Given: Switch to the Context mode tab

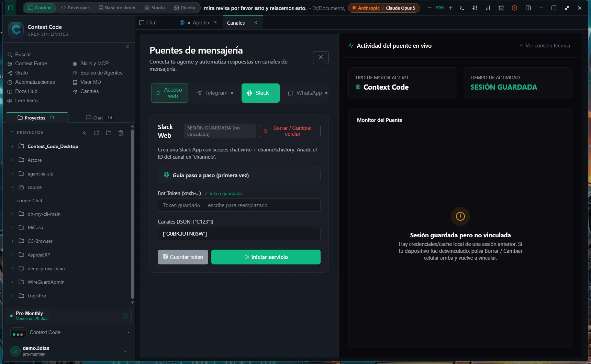Looking at the screenshot, I should (40, 8).
